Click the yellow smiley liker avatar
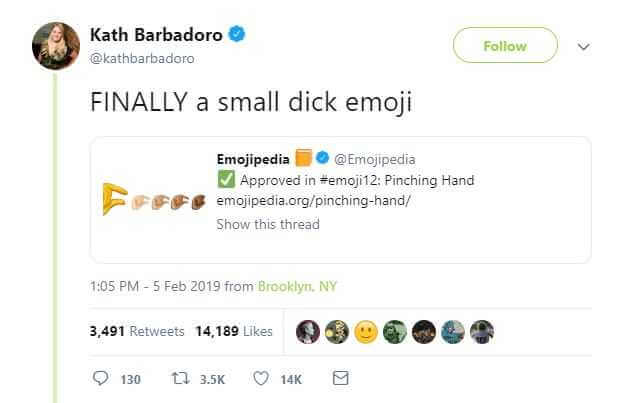Viewport: 621px width, 403px height. pos(367,331)
